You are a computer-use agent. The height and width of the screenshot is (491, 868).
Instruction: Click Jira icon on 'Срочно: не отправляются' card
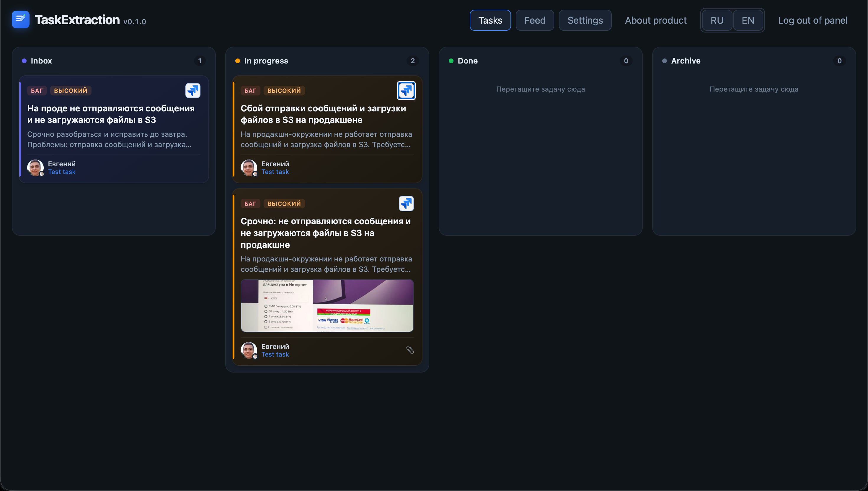pyautogui.click(x=406, y=204)
